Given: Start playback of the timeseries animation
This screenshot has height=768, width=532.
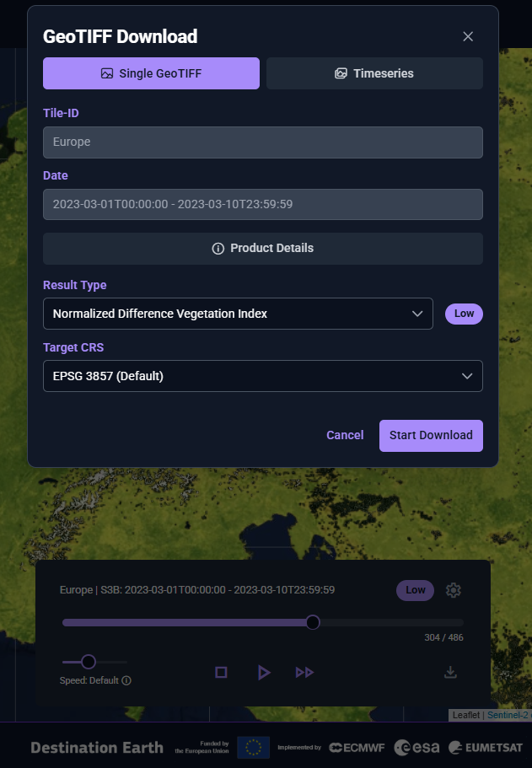Looking at the screenshot, I should pyautogui.click(x=264, y=672).
